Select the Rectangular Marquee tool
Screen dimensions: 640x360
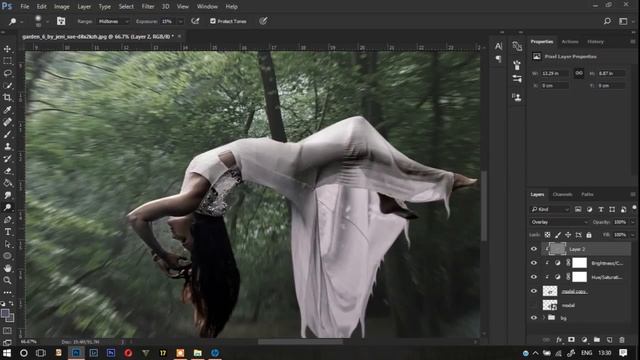[x=7, y=61]
